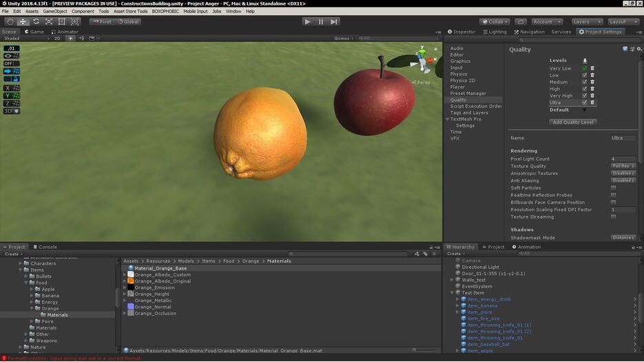Click the Add Quality Level button
The width and height of the screenshot is (644, 362).
click(x=573, y=122)
